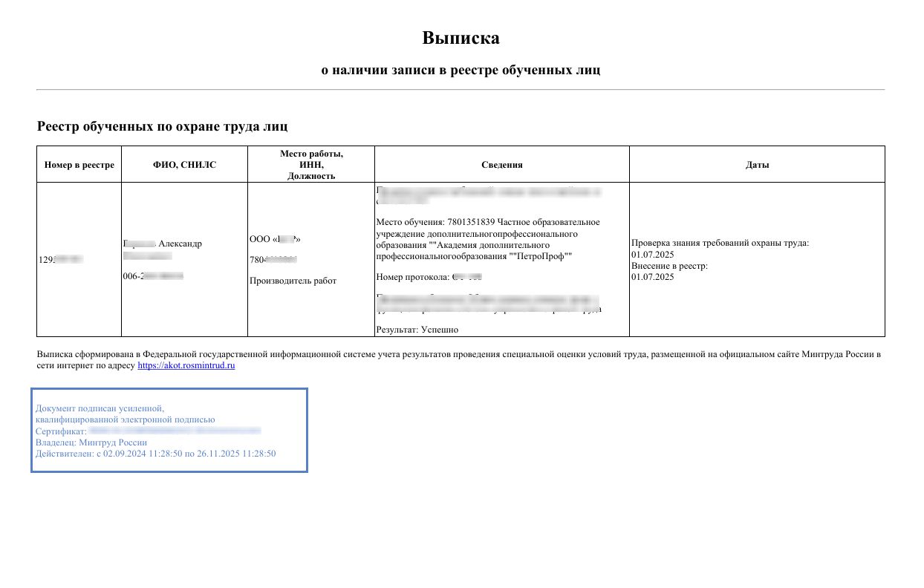This screenshot has height=588, width=924.
Task: Click the "Действителен" certificate validity line
Action: tap(156, 454)
